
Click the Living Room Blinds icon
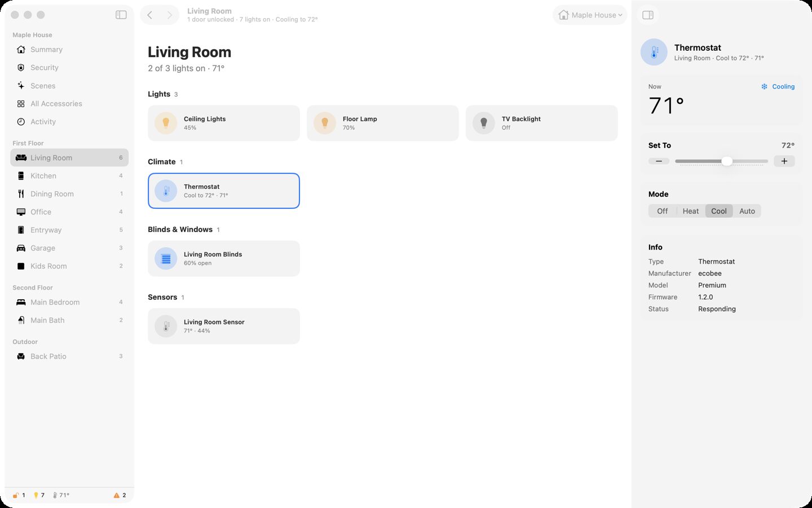(x=166, y=259)
